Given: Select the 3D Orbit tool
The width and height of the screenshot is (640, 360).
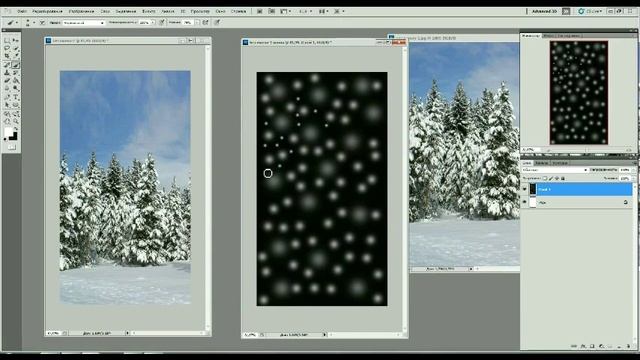Looking at the screenshot, I should (16, 113).
